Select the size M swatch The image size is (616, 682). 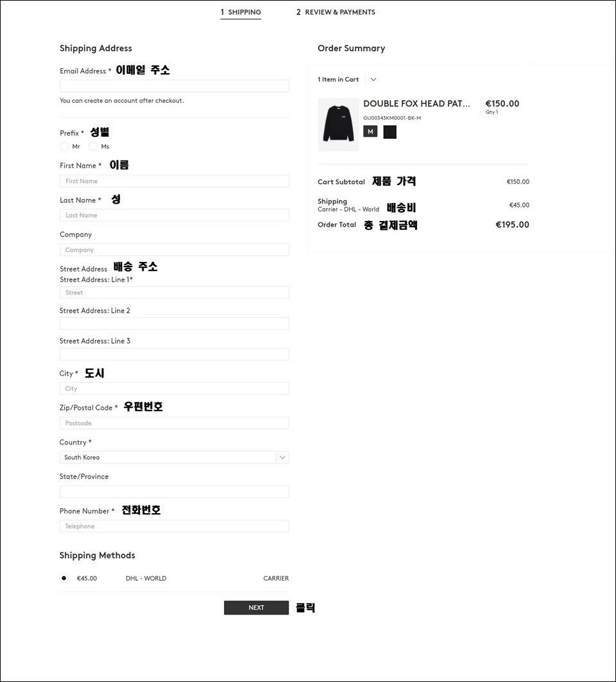[x=370, y=132]
